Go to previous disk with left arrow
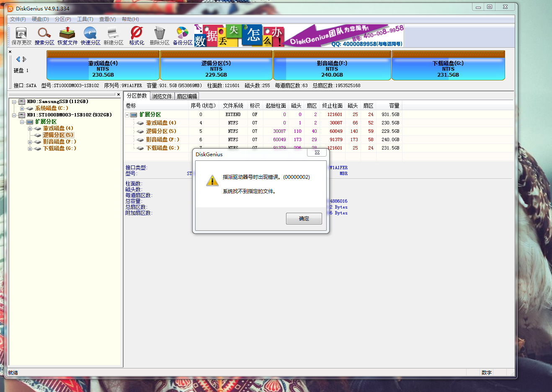552x392 pixels. tap(18, 59)
